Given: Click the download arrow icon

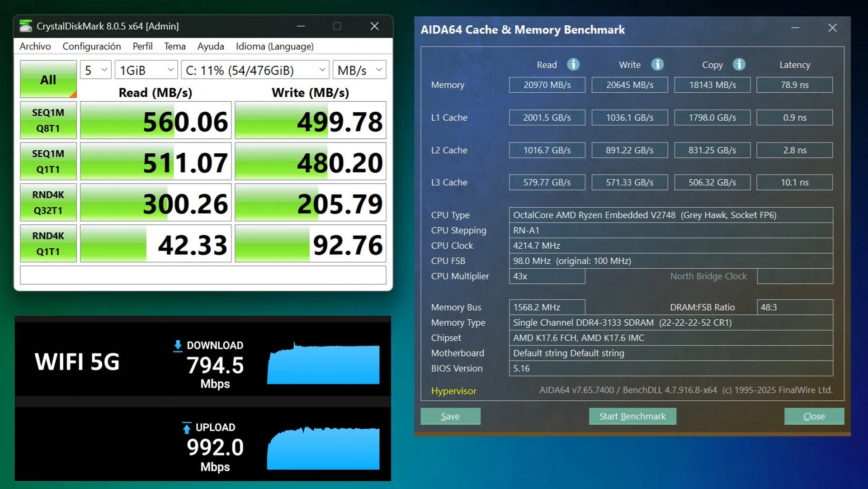Looking at the screenshot, I should 178,346.
